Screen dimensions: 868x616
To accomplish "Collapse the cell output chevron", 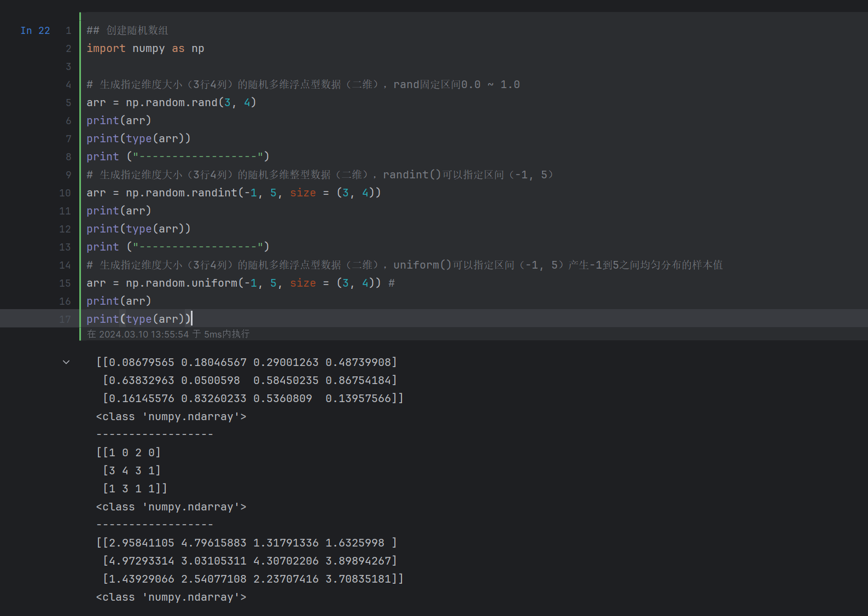I will [x=66, y=362].
